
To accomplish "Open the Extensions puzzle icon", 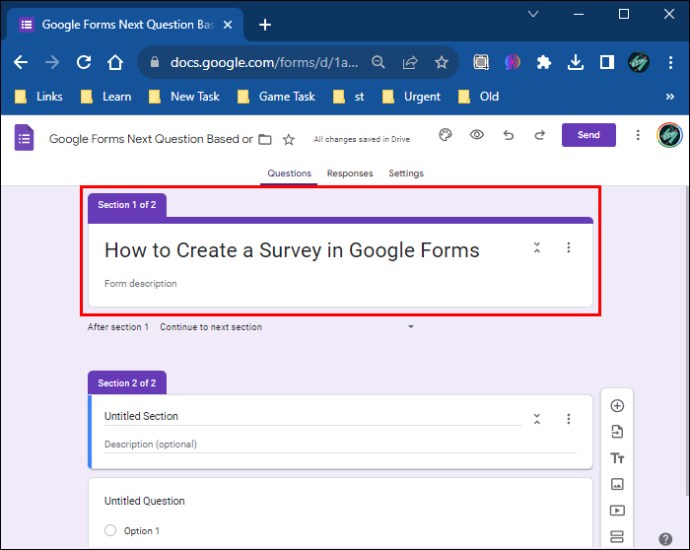I will point(544,62).
